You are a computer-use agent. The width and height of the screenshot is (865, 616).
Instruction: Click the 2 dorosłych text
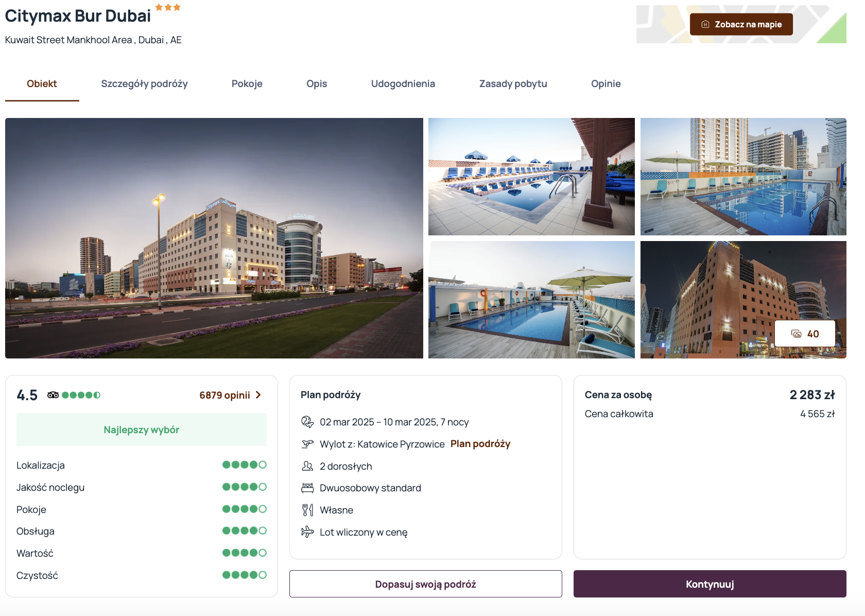pos(346,466)
